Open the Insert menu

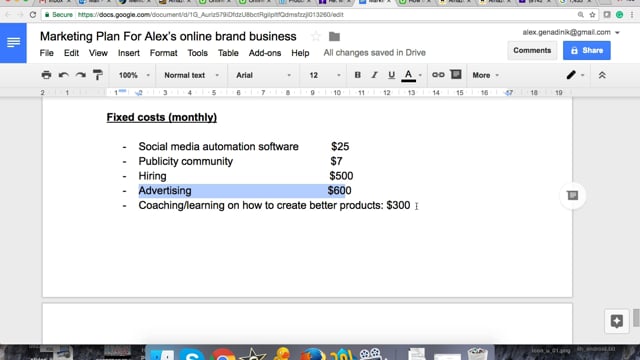tap(129, 53)
